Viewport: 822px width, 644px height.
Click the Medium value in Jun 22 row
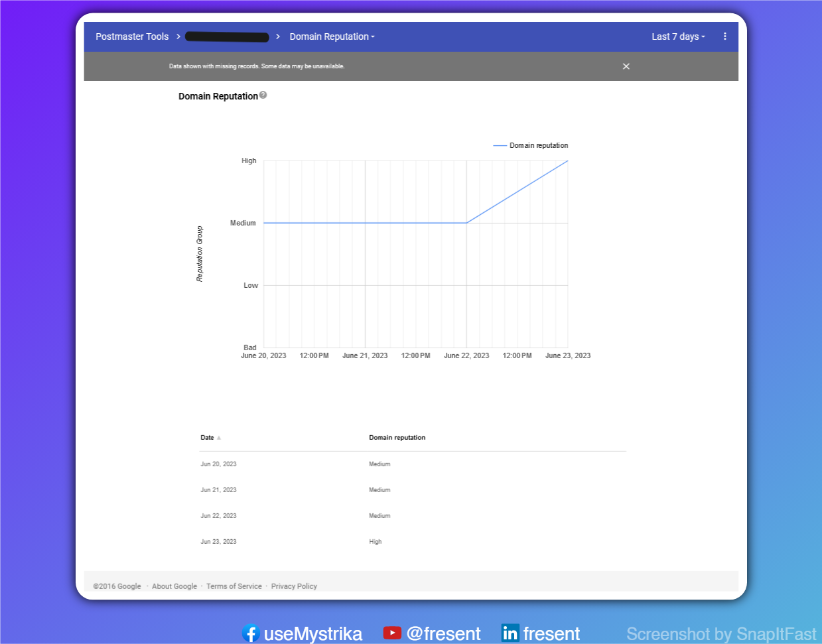379,516
